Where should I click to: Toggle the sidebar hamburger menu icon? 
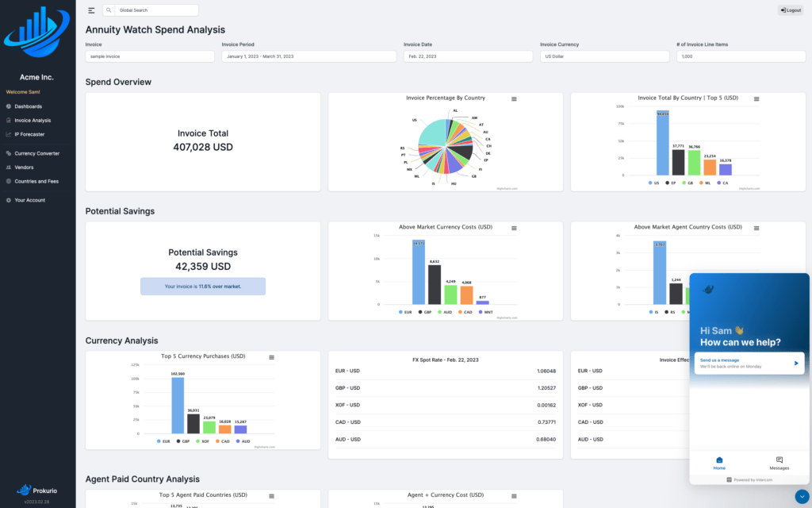pyautogui.click(x=91, y=10)
